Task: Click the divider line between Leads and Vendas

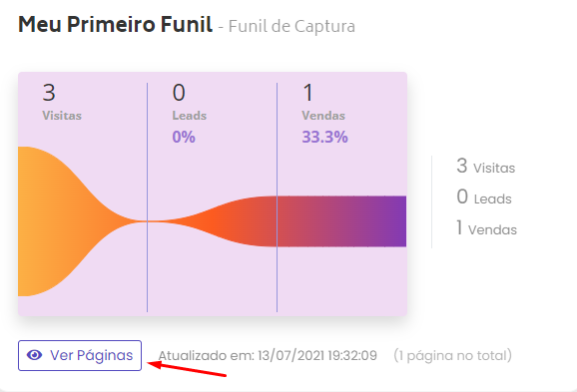Action: (278, 197)
